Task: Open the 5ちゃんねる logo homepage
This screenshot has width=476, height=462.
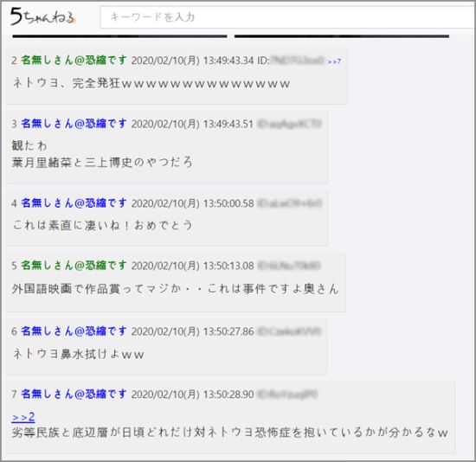Action: (x=42, y=16)
